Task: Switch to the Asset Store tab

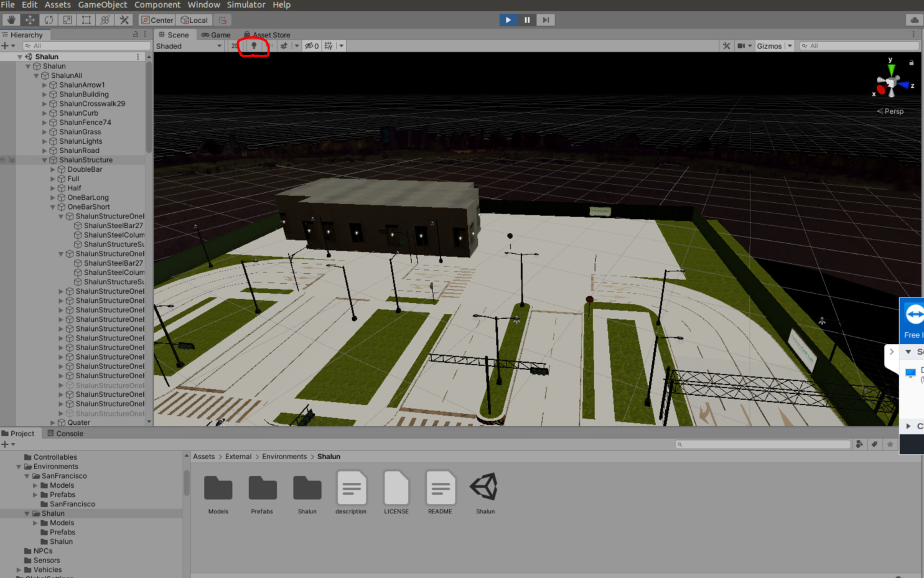Action: pyautogui.click(x=267, y=35)
